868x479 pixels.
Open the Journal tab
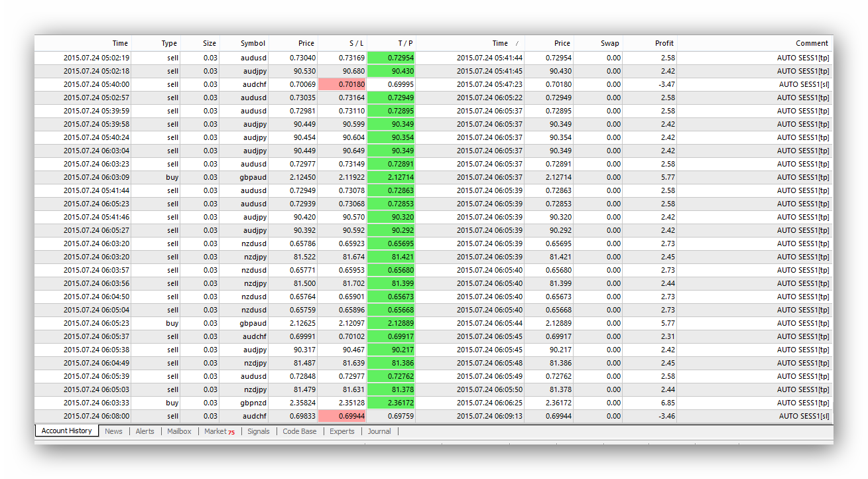pyautogui.click(x=379, y=431)
